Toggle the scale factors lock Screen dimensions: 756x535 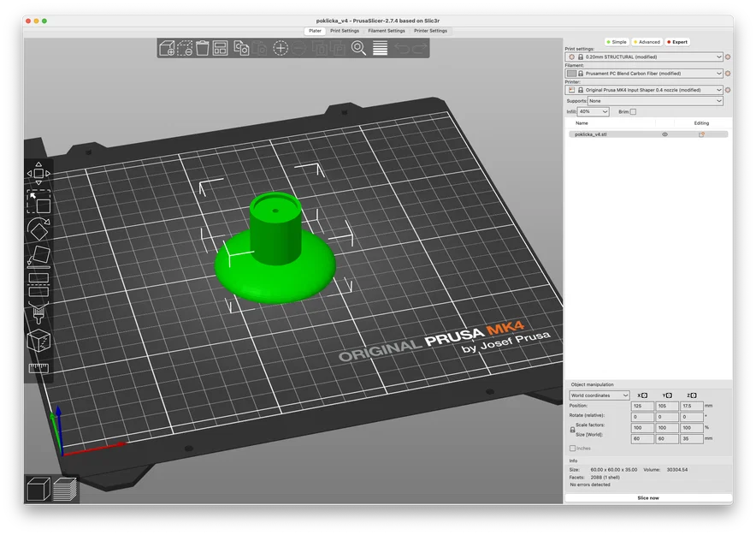tap(572, 430)
